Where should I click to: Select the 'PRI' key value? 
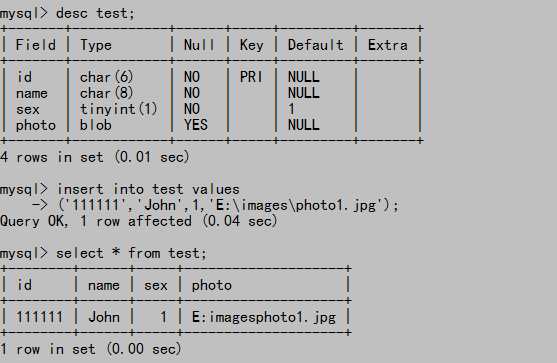251,77
